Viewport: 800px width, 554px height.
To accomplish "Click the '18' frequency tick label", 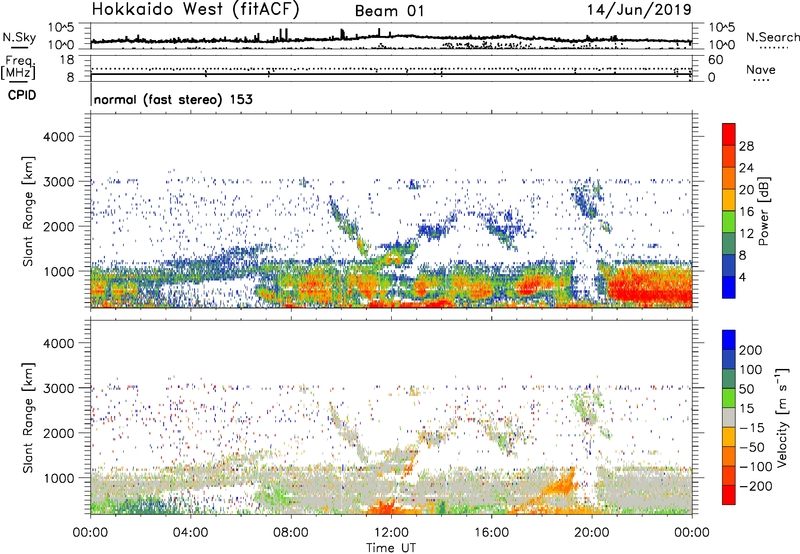I will coord(66,60).
